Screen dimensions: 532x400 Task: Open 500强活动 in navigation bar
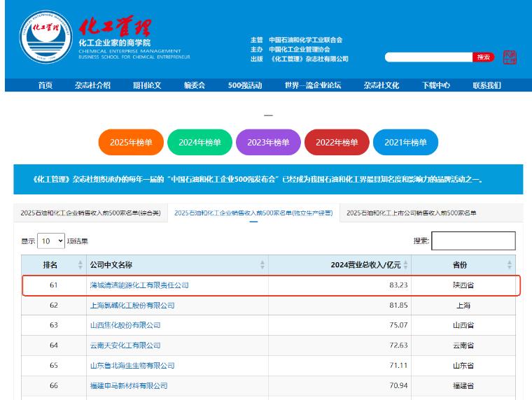(x=245, y=85)
